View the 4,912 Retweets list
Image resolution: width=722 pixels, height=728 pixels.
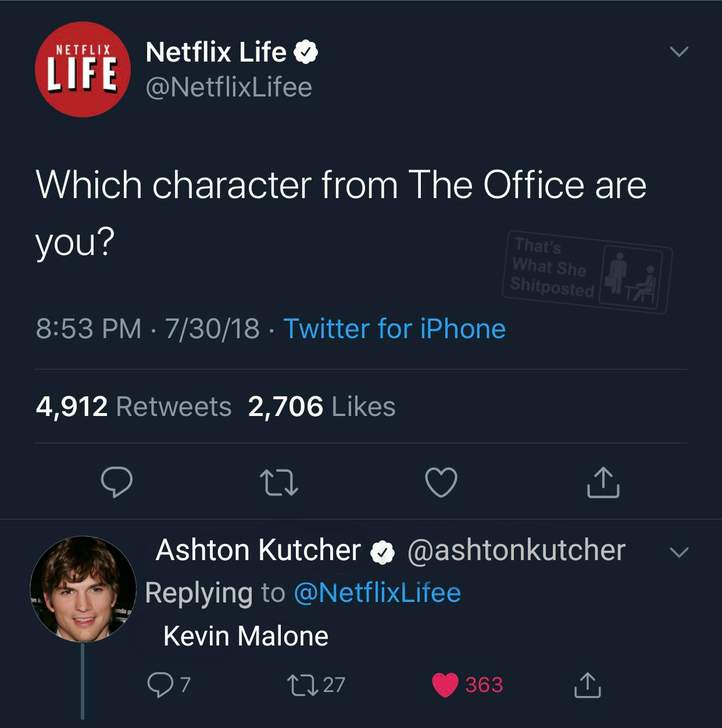[x=134, y=407]
